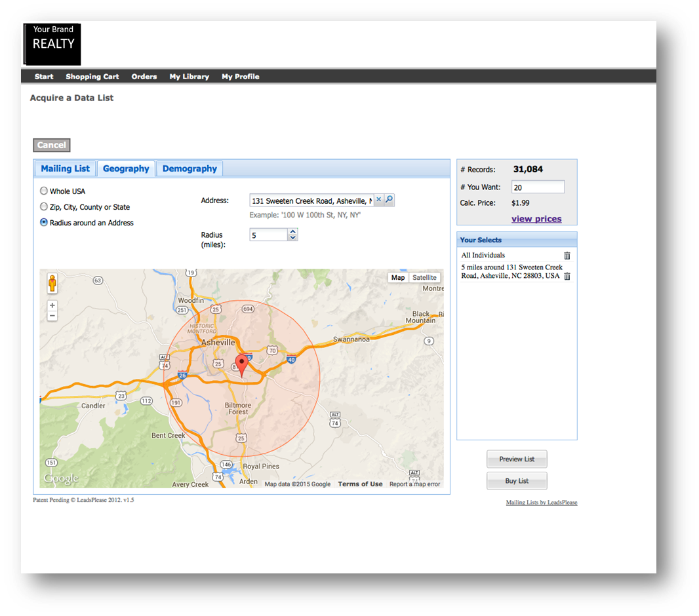699x616 pixels.
Task: Search the address with the magnifier icon
Action: (389, 200)
